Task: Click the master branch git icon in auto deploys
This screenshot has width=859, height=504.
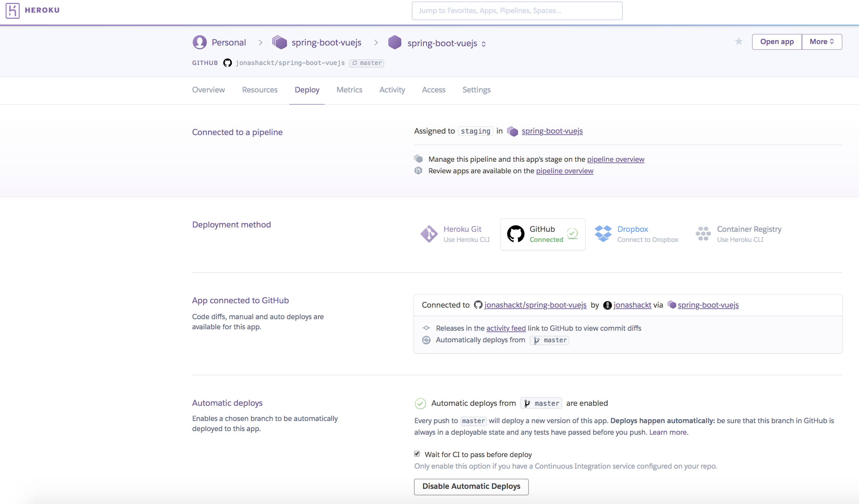Action: [527, 403]
